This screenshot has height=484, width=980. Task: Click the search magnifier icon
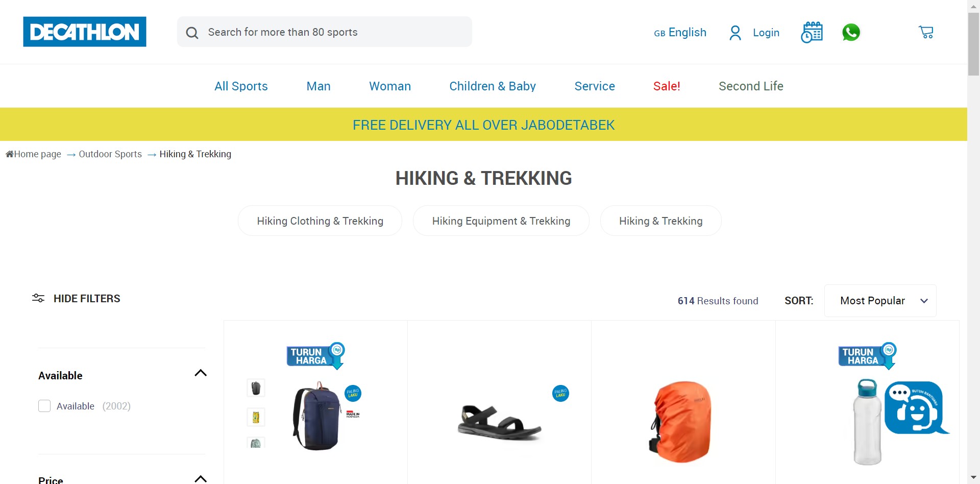point(192,33)
